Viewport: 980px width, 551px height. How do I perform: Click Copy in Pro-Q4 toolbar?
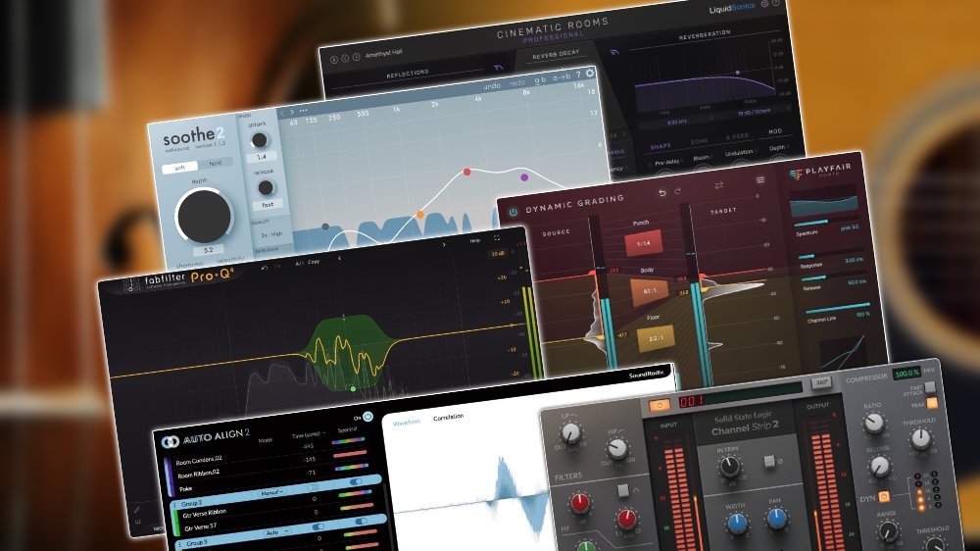[x=314, y=262]
